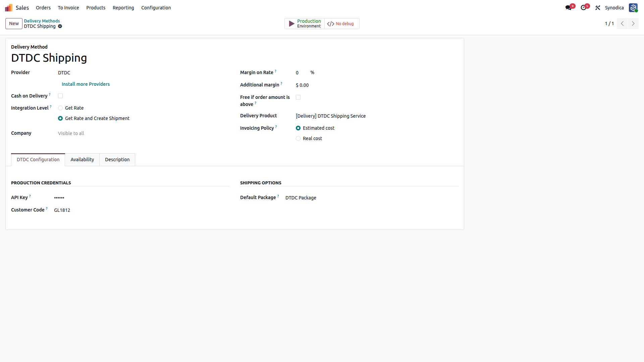Viewport: 644px width, 362px height.
Task: Click help tooltip next to Cash on Delivery
Action: 50,95
